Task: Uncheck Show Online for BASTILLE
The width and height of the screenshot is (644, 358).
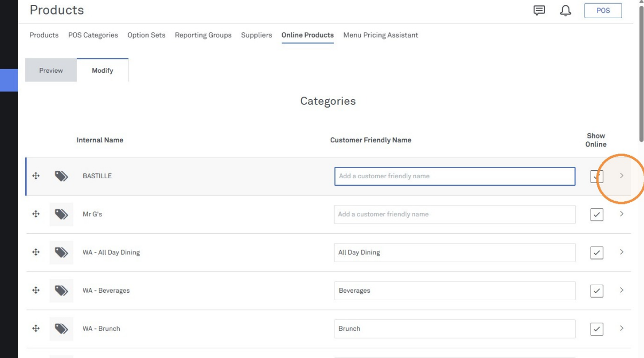Action: (x=597, y=176)
